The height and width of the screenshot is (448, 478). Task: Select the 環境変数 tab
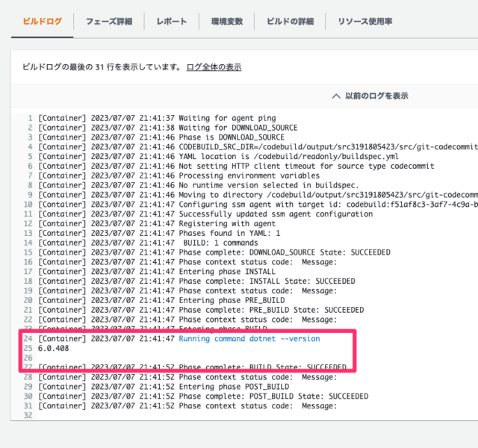coord(227,22)
